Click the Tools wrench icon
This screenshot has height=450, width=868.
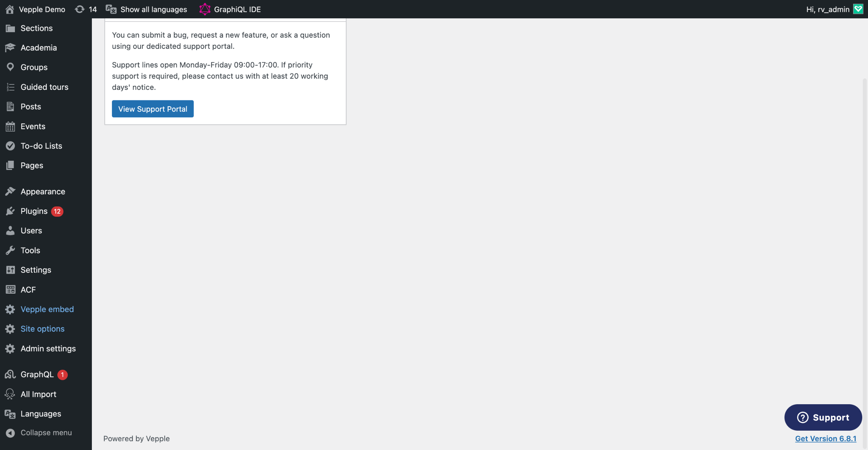coord(10,250)
